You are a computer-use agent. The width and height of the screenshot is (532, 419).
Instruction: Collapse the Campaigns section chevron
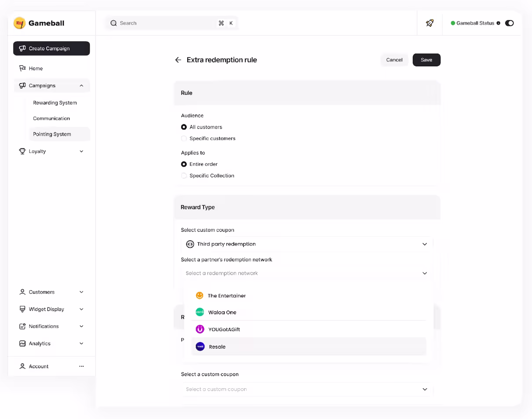click(x=81, y=86)
